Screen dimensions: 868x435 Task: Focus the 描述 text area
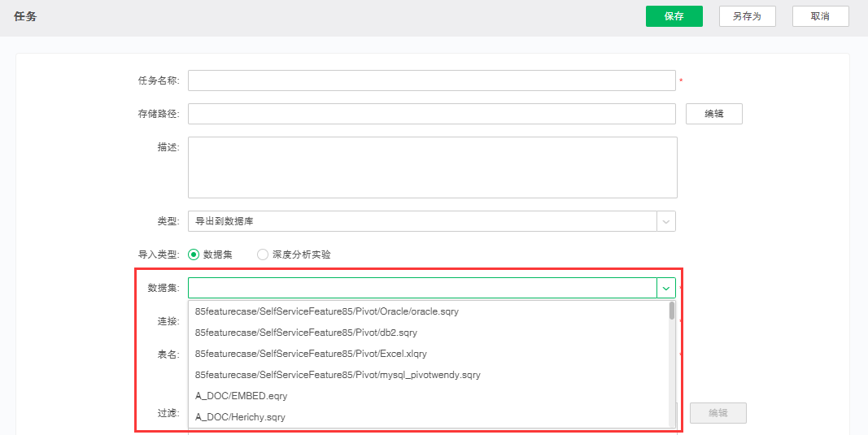(x=432, y=167)
